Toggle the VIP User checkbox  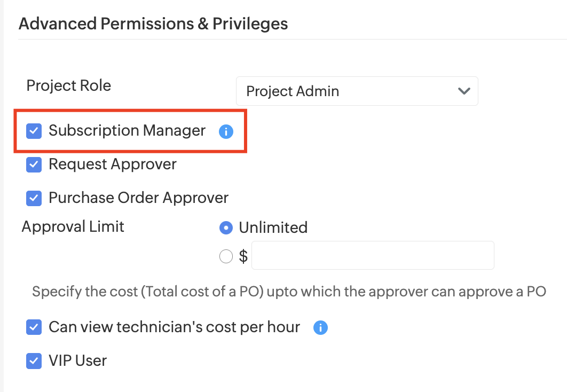coord(34,361)
